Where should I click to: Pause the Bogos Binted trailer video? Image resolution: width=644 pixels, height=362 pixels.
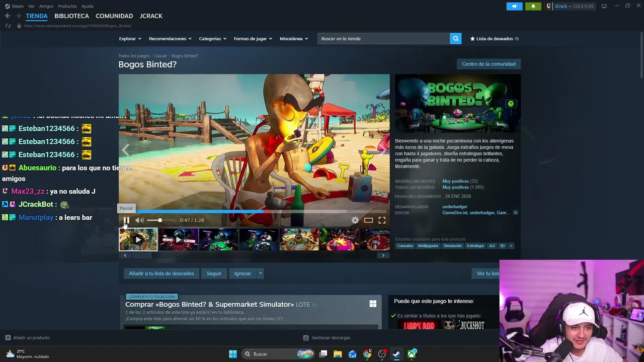click(126, 220)
